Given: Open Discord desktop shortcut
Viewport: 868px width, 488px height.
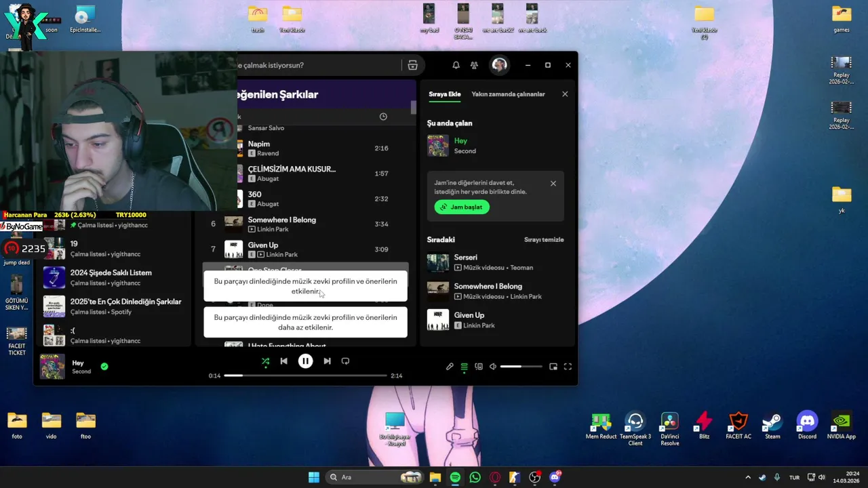Looking at the screenshot, I should 807,427.
